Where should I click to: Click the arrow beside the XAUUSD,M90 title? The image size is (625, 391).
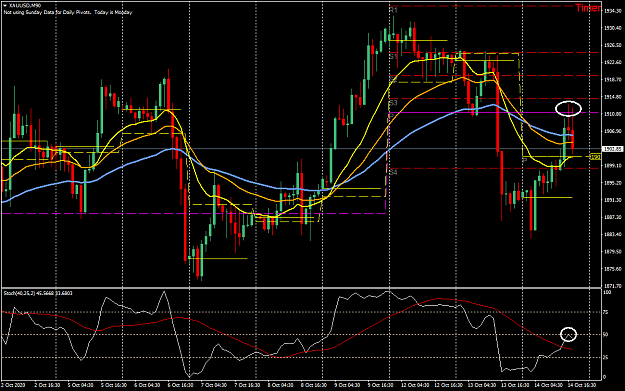pos(5,6)
